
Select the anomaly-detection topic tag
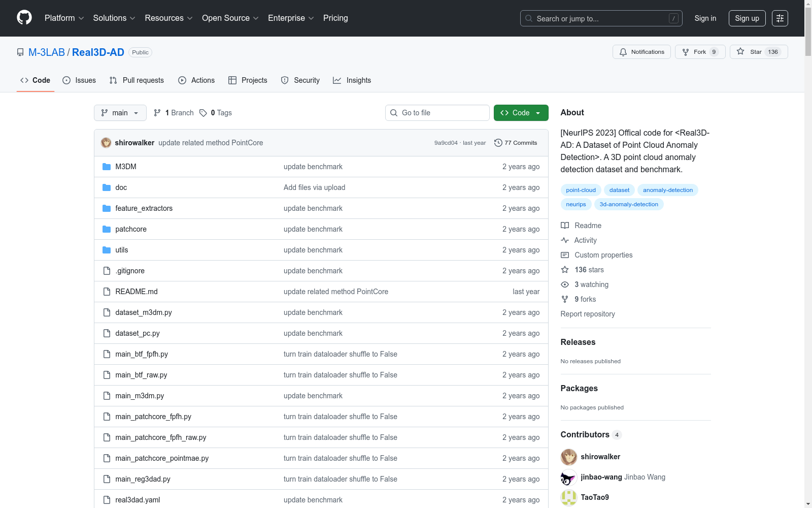[668, 190]
